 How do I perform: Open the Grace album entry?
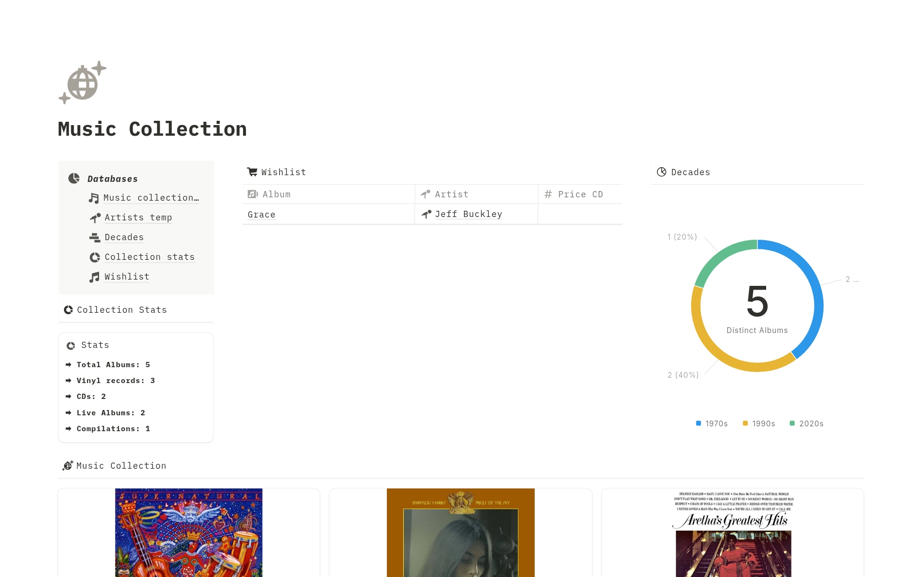(x=261, y=215)
